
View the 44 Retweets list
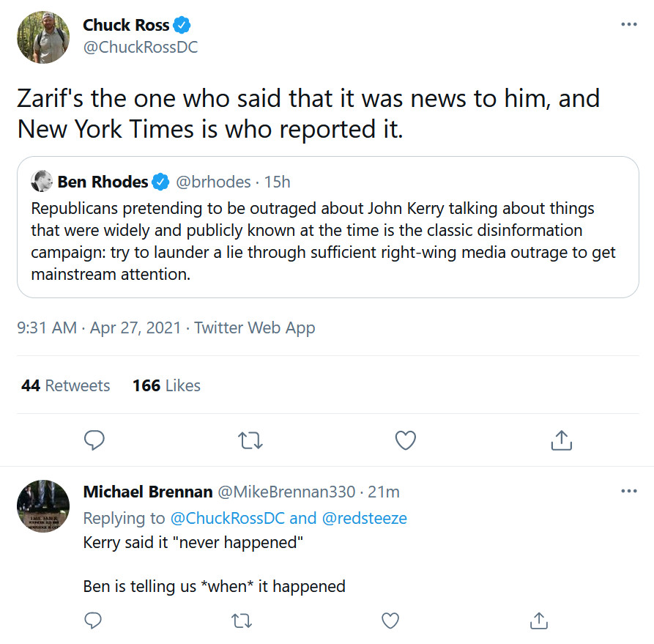[66, 385]
